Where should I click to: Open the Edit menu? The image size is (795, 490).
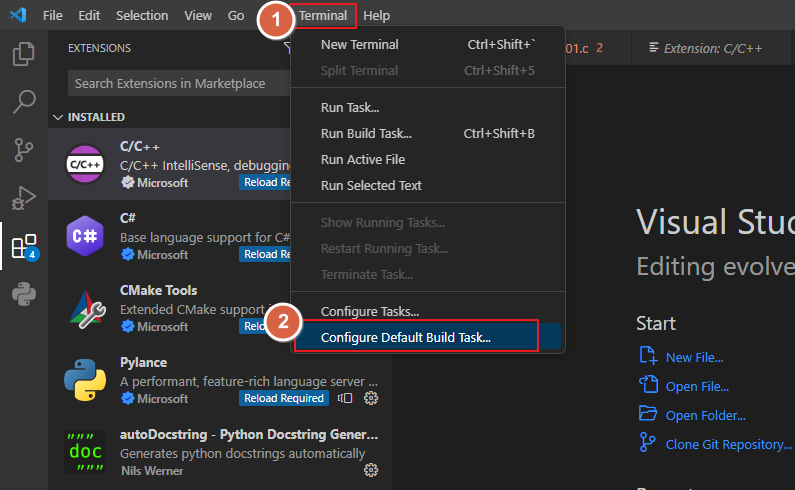89,16
